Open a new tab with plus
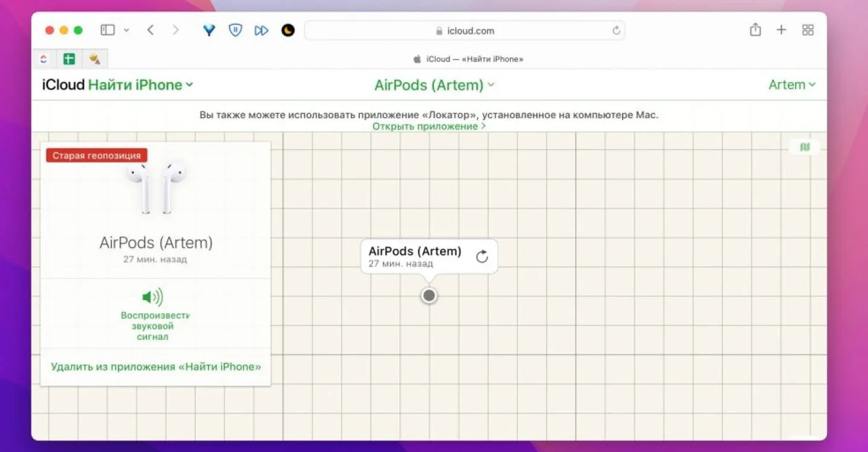 [781, 30]
